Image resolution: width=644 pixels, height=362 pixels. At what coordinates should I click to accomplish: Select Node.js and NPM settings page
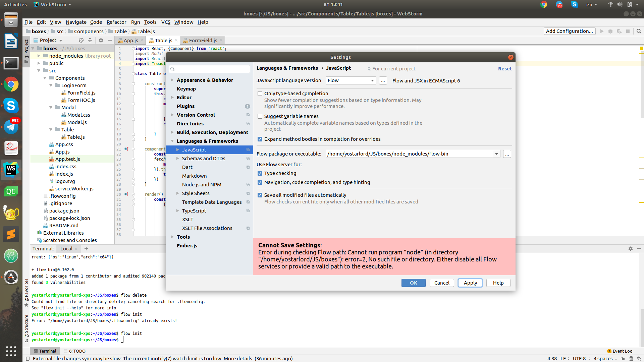[x=202, y=185]
